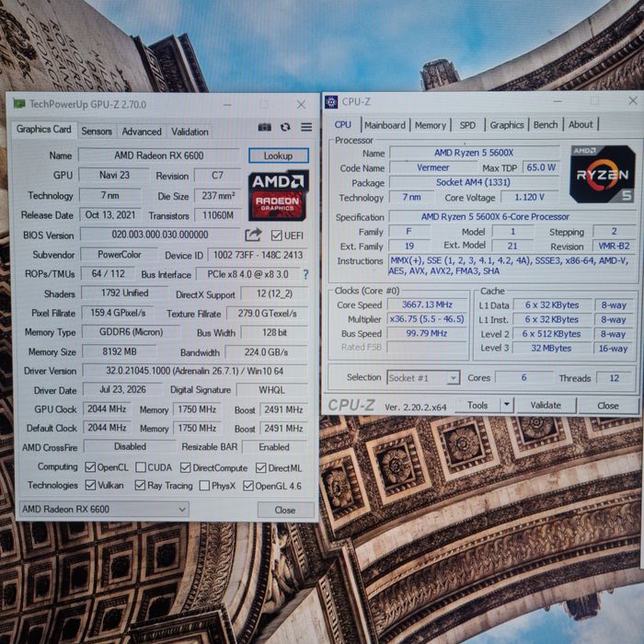This screenshot has width=644, height=644.
Task: Click the Subvendor field PowerColor
Action: 119,255
